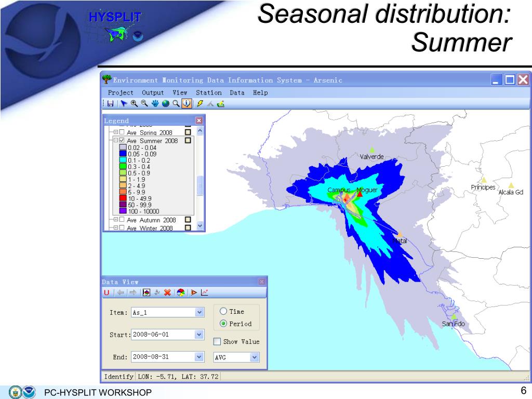Click the 0.02 - 0.04 lavender color swatch
Image resolution: width=532 pixels, height=399 pixels.
pos(123,147)
